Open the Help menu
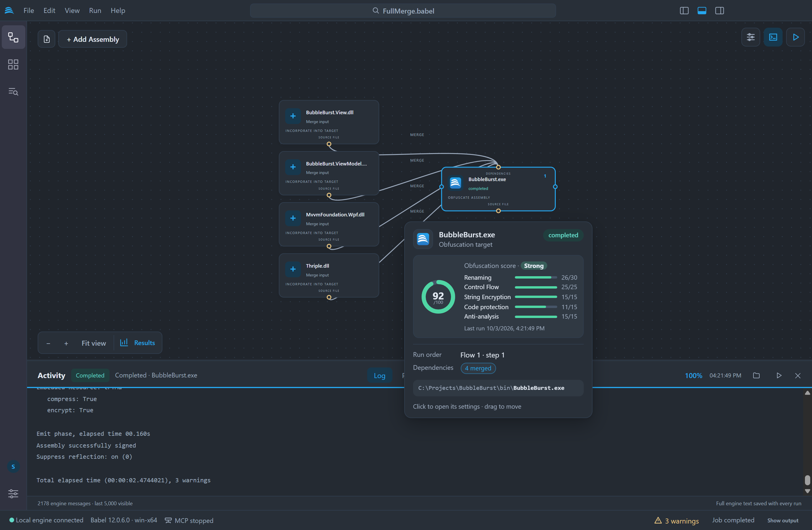 (118, 11)
